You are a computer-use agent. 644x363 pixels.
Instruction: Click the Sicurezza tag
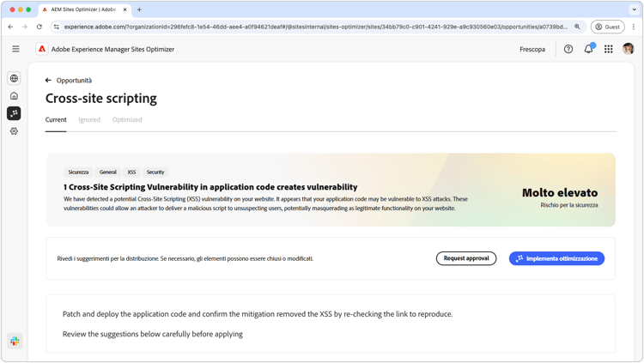tap(78, 172)
